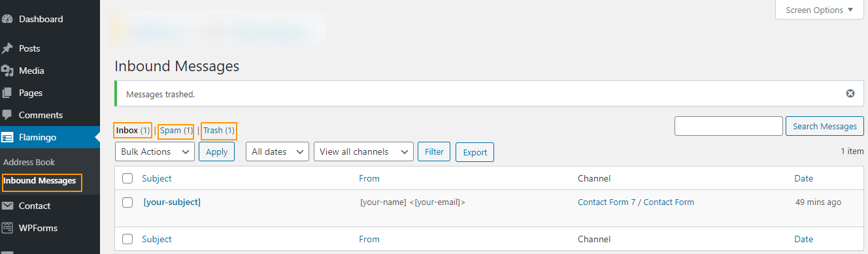Open the Bulk Actions dropdown

(155, 151)
